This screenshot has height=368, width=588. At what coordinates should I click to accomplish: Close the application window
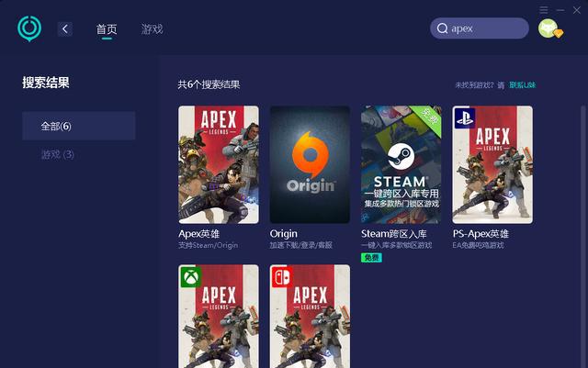tap(577, 10)
